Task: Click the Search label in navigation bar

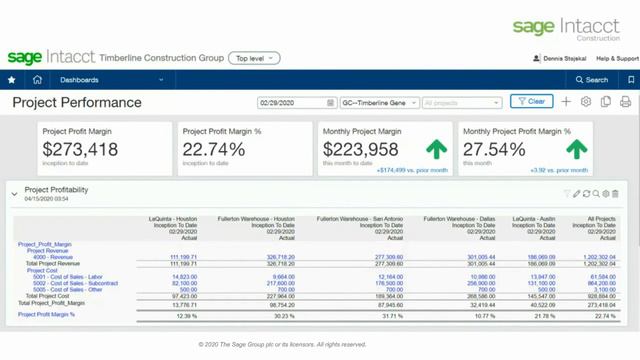Action: click(x=597, y=80)
